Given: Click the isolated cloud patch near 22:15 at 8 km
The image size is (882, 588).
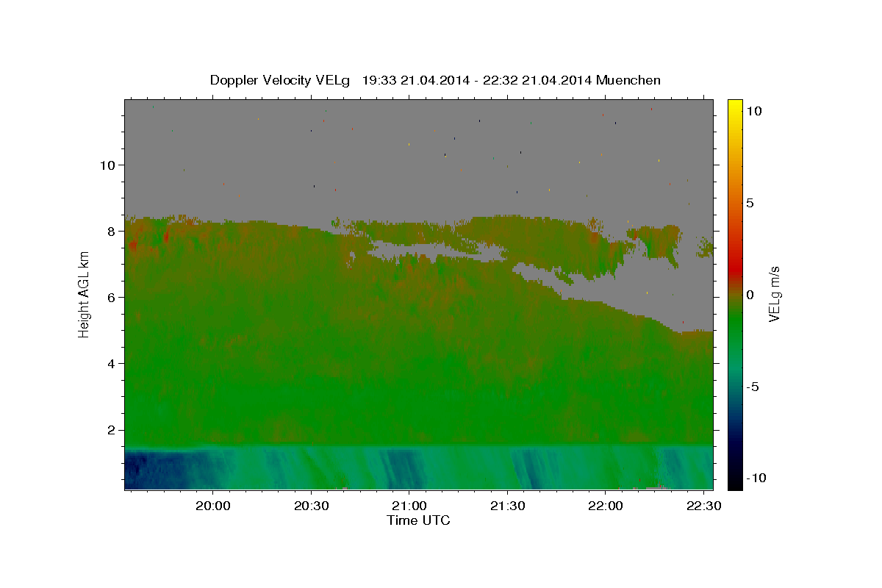Looking at the screenshot, I should tap(656, 243).
